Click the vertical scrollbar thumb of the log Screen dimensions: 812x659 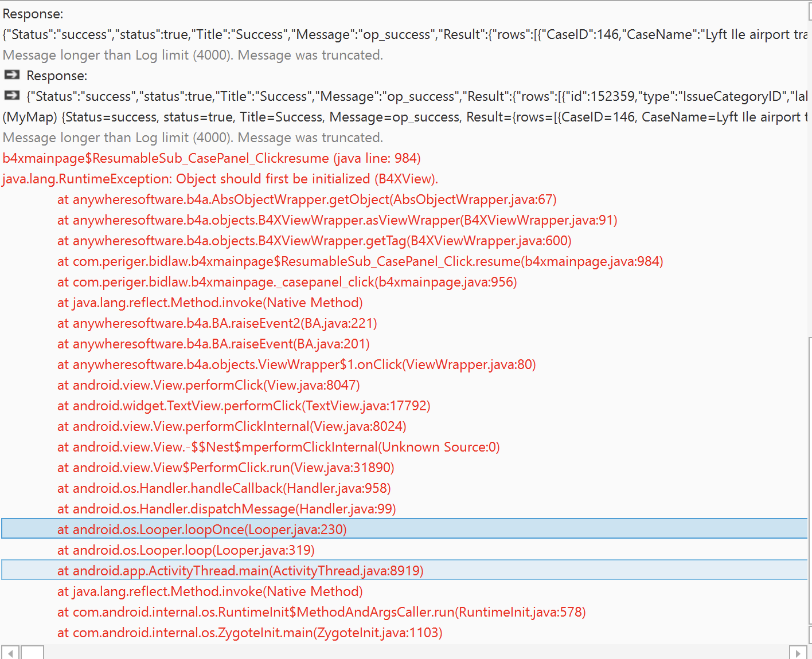pos(810,480)
